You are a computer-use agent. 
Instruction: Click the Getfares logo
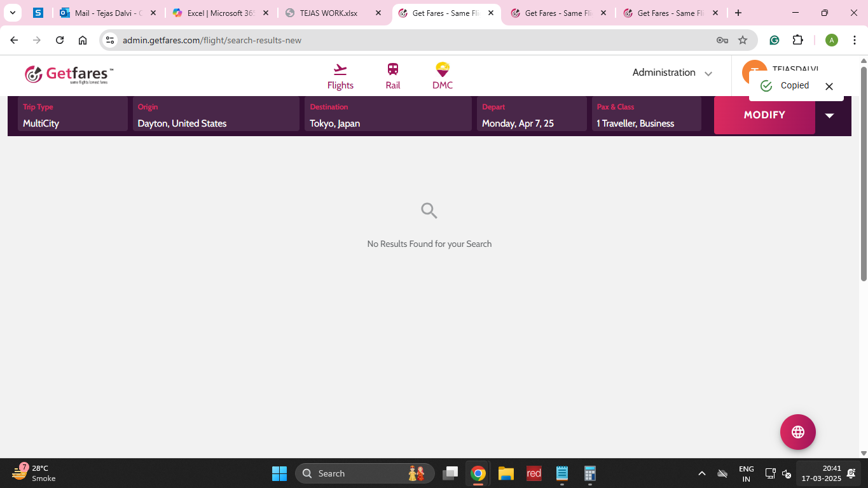[69, 74]
